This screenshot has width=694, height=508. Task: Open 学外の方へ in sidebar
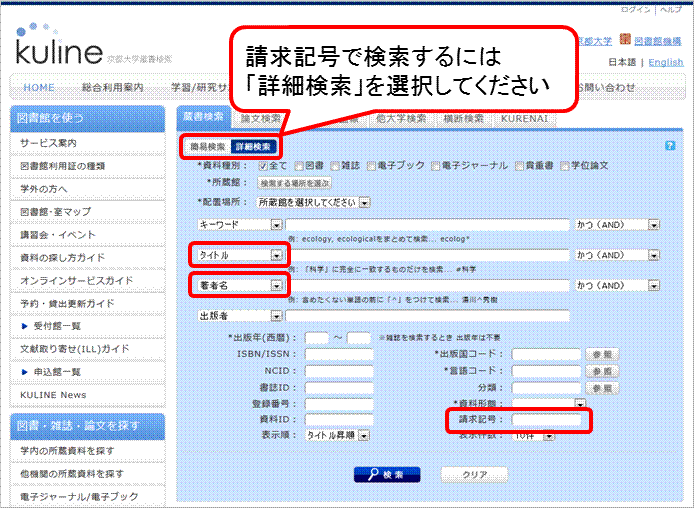click(88, 189)
